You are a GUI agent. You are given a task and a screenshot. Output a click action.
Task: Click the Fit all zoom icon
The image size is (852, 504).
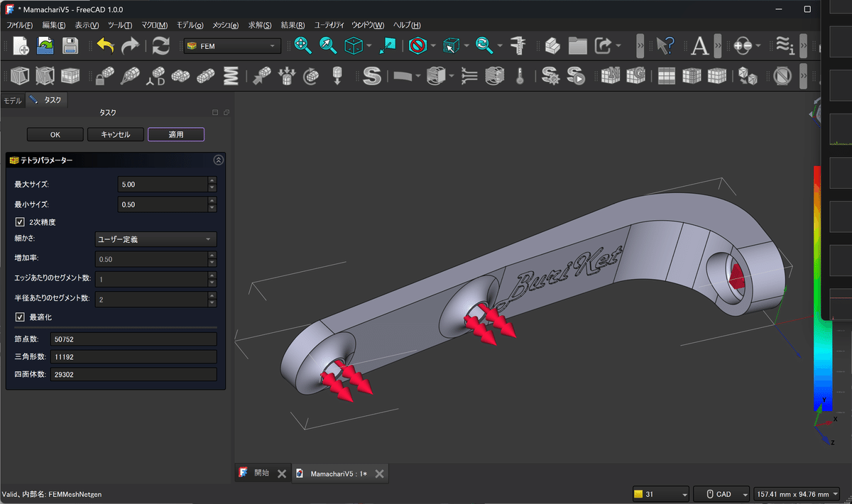[303, 46]
